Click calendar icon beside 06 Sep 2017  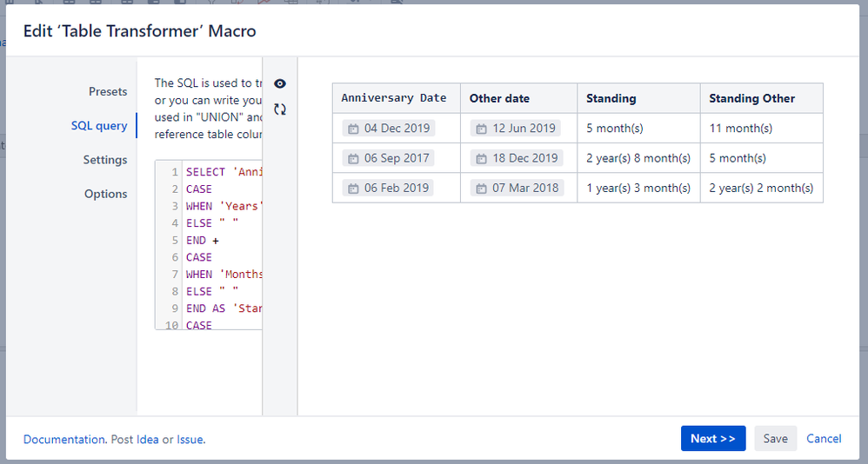coord(353,159)
